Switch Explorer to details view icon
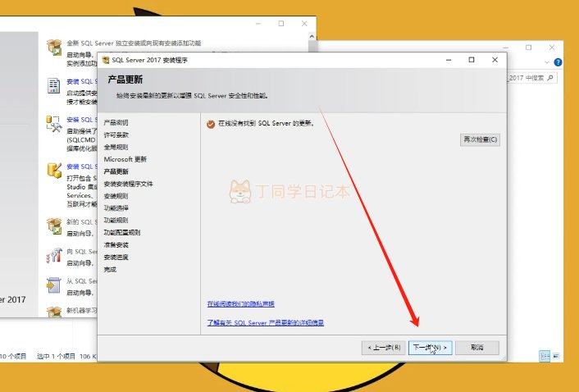The image size is (579, 392). click(545, 356)
